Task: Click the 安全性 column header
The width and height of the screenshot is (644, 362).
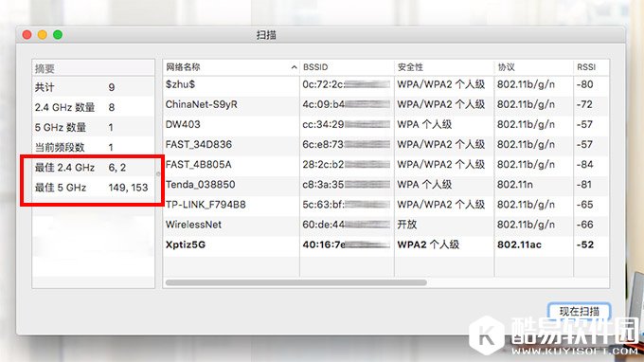Action: (444, 67)
